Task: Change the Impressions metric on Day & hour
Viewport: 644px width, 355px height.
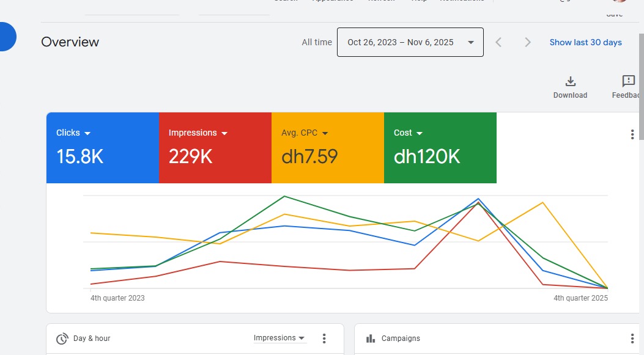Action: point(279,337)
